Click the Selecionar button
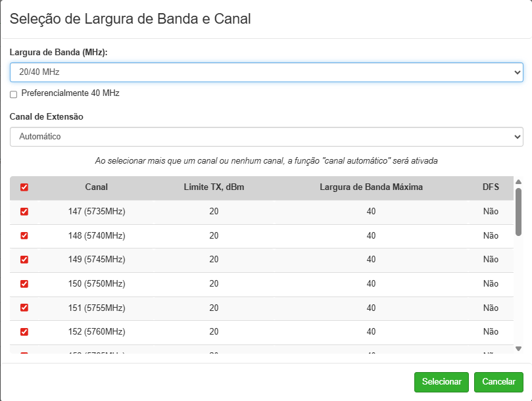 (441, 382)
